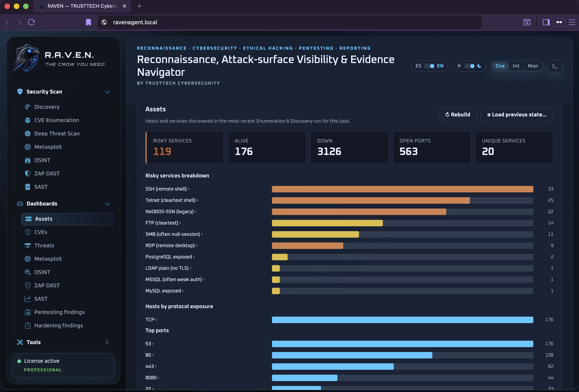Click the browser tab search icon
Screen dimensions: 579x392
[527, 22]
